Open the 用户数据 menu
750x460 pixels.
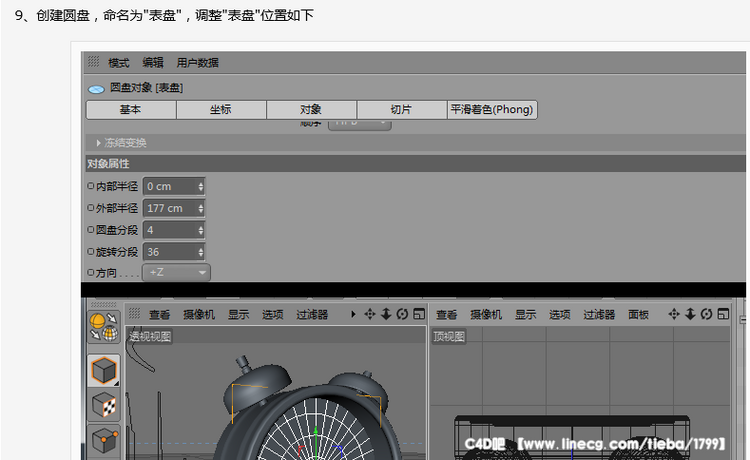click(197, 63)
